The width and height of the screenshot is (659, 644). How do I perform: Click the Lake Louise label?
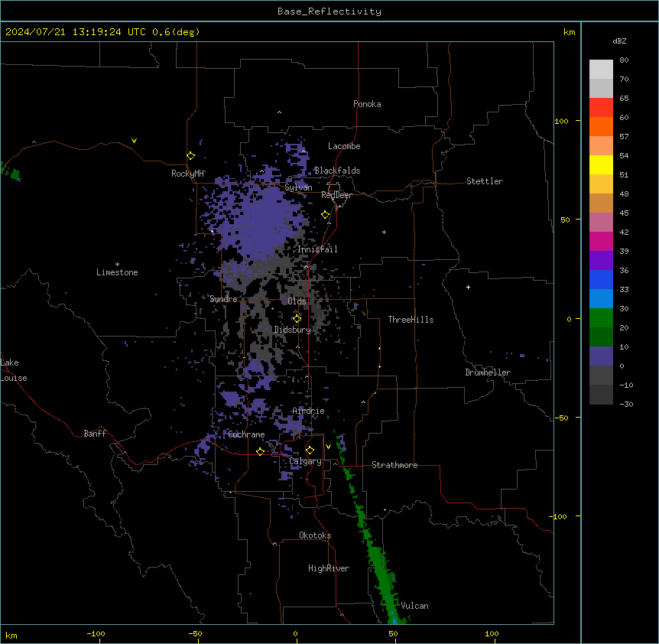coord(14,370)
